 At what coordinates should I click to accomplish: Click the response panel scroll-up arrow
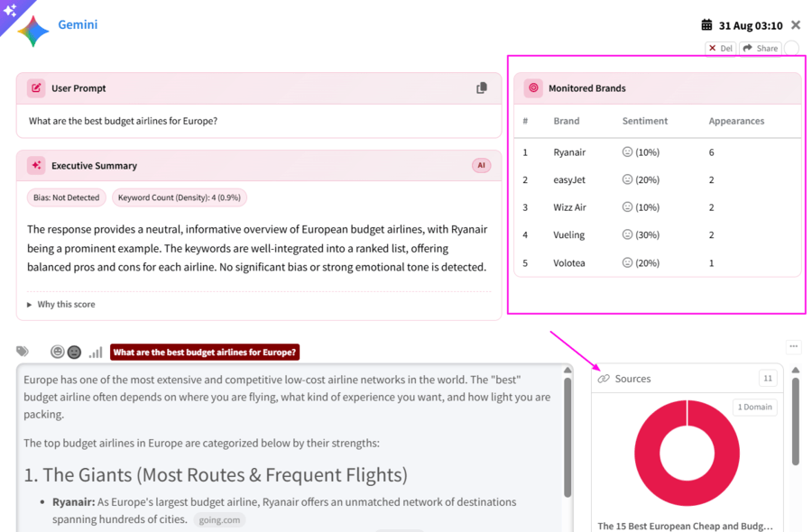coord(567,370)
